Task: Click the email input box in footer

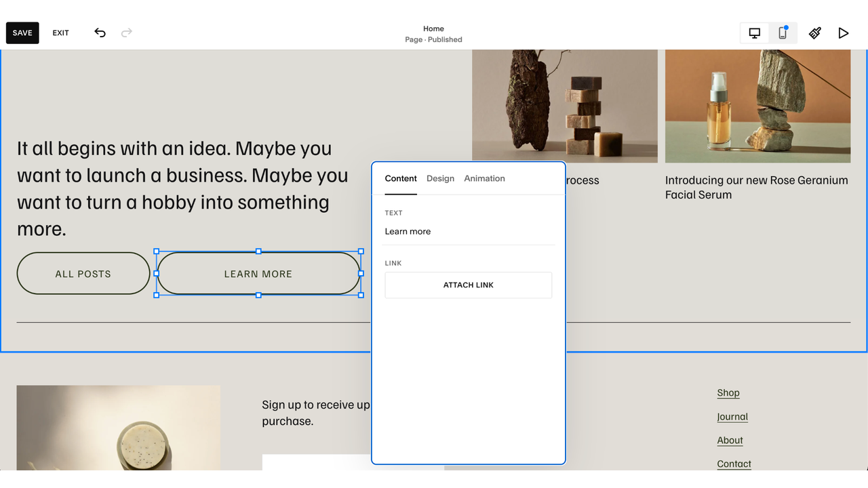Action: (317, 462)
